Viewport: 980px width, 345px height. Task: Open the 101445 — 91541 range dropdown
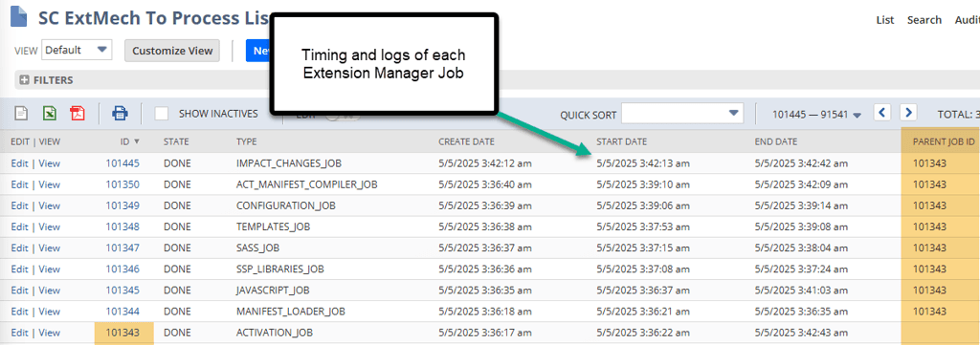[816, 114]
